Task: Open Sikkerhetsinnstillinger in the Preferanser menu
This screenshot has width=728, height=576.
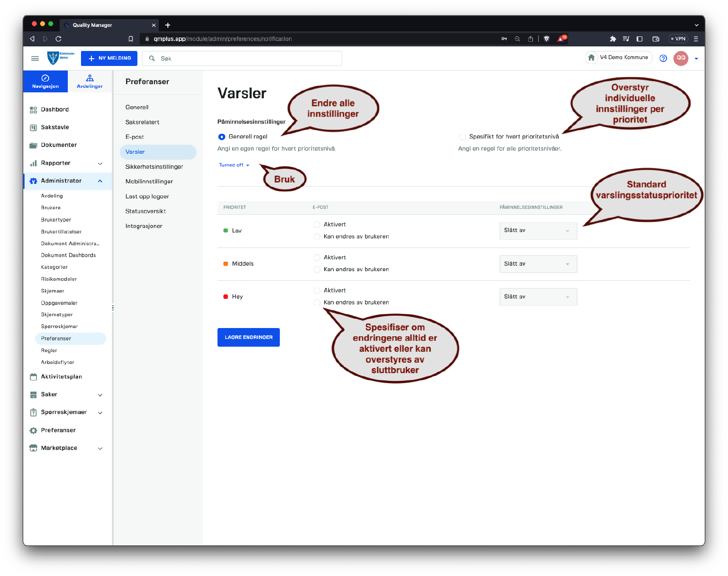Action: pos(154,167)
